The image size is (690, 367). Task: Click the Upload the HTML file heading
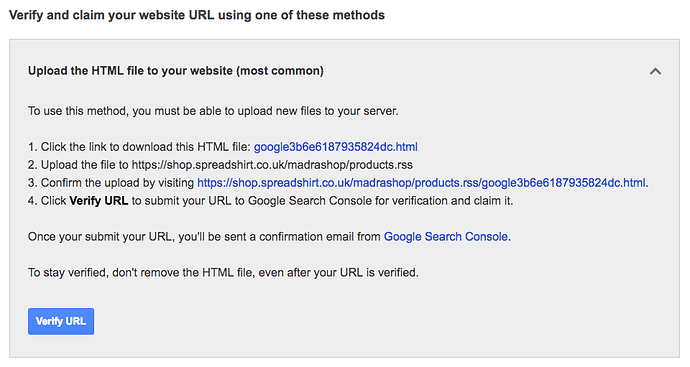pos(176,71)
